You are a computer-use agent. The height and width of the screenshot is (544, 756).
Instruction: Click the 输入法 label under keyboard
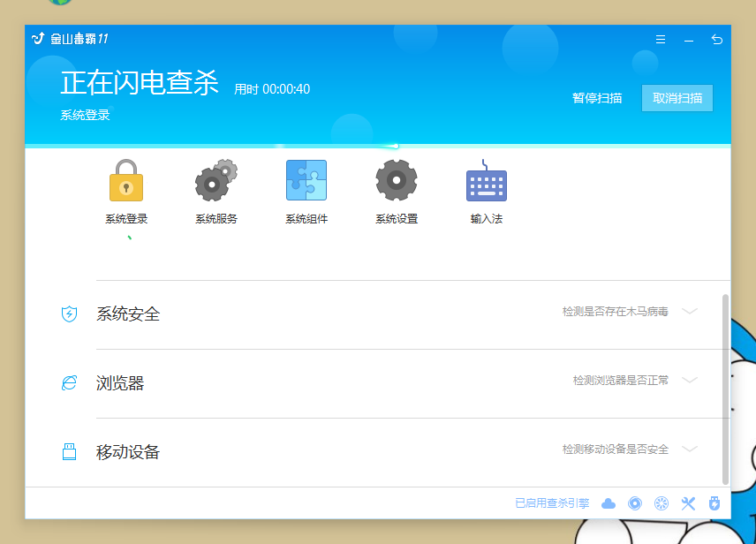[x=487, y=219]
